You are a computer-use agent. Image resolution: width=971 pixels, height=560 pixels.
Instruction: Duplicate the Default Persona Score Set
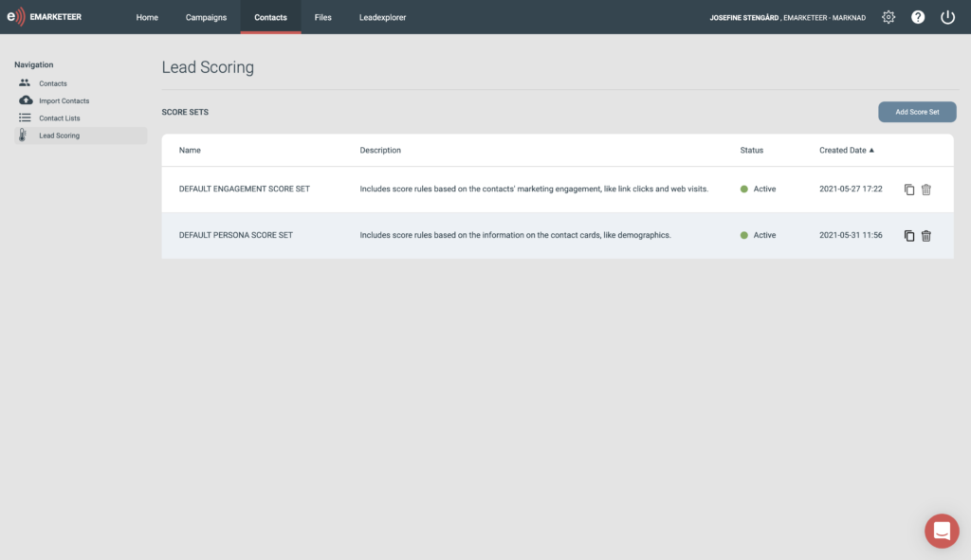tap(909, 236)
